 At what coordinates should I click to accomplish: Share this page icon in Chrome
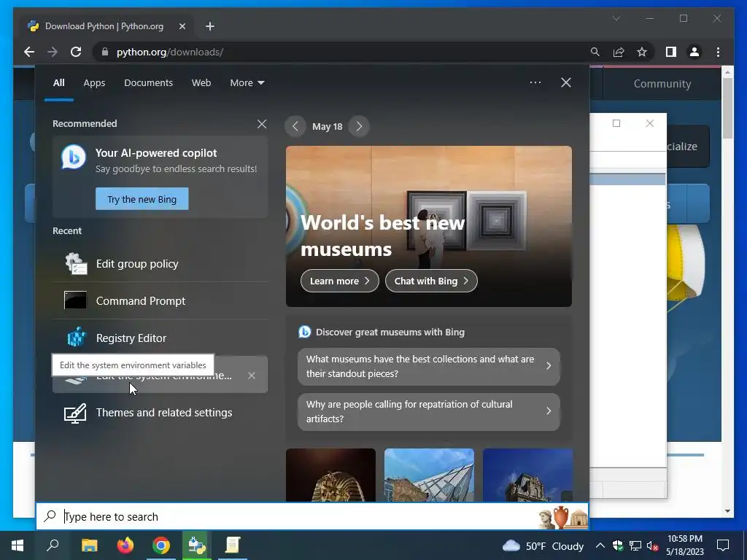click(x=619, y=52)
